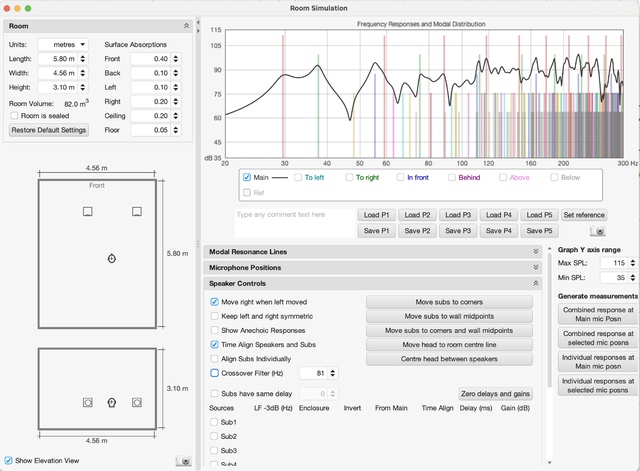Screen dimensions: 640x471
Task: Click the left speaker icon in plan view
Action: click(x=88, y=211)
